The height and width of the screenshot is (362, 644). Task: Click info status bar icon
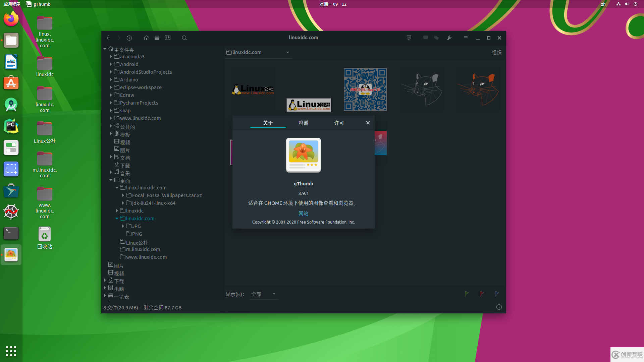tap(499, 307)
